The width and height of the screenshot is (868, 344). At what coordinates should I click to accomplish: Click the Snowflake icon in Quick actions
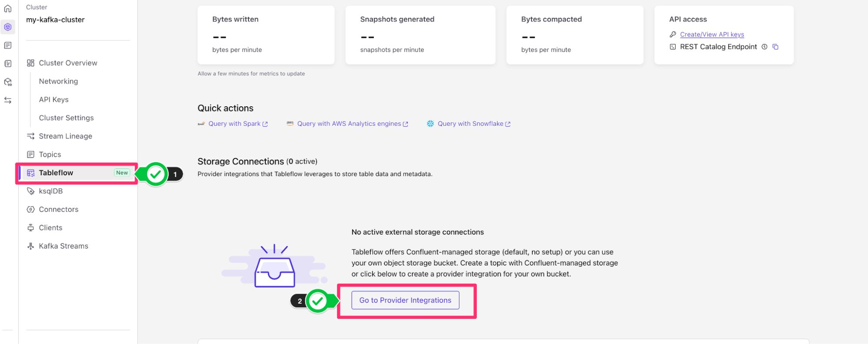(x=430, y=124)
